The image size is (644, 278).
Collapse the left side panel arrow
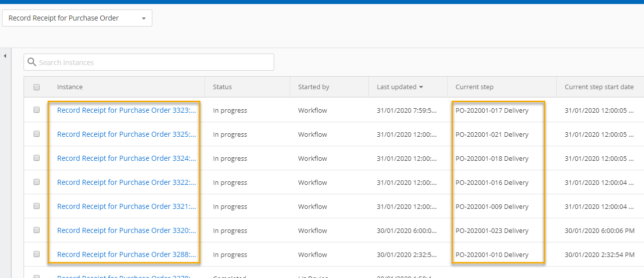click(x=5, y=56)
